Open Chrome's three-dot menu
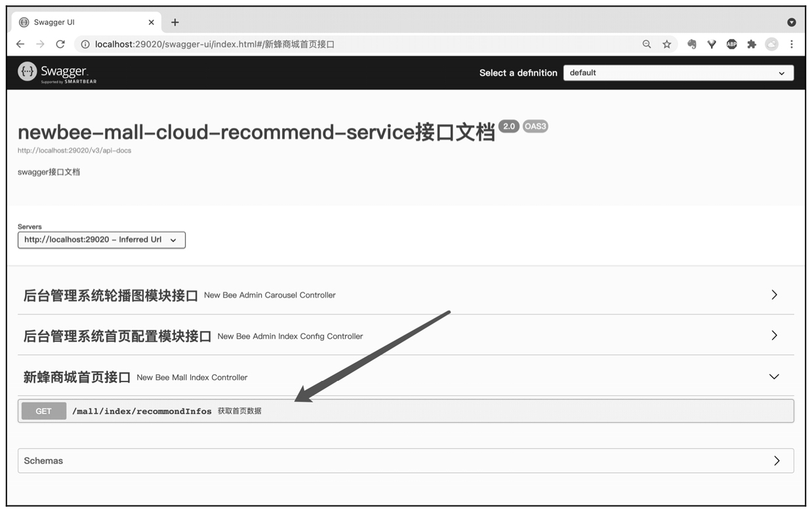Screen dimensions: 812x512 click(792, 44)
